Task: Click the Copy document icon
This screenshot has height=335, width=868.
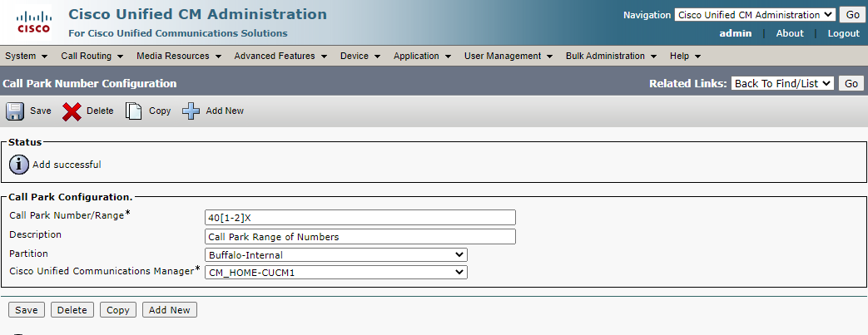Action: 134,111
